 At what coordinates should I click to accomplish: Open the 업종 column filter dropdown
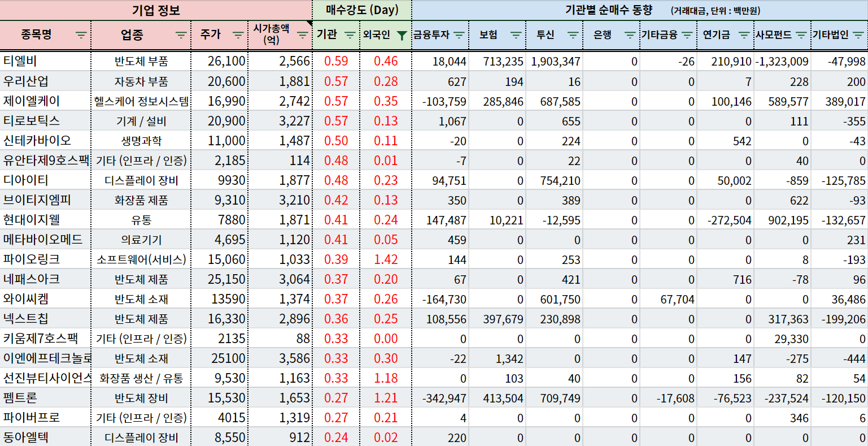pyautogui.click(x=181, y=35)
